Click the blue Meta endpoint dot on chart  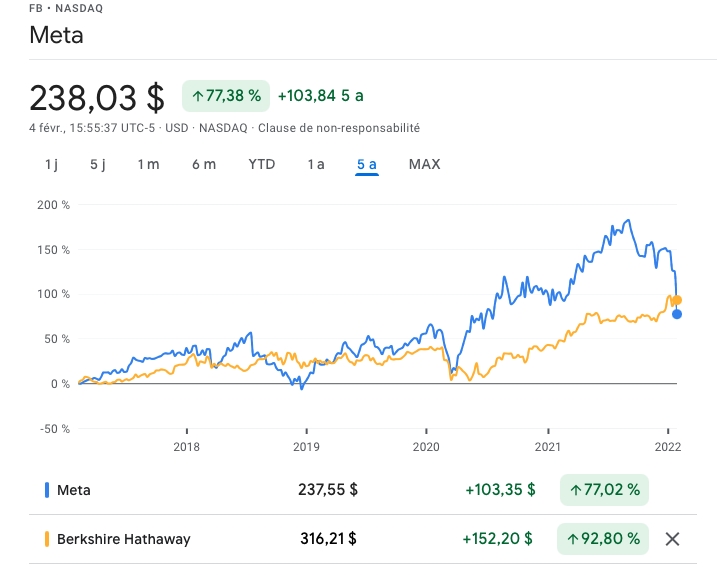coord(677,314)
